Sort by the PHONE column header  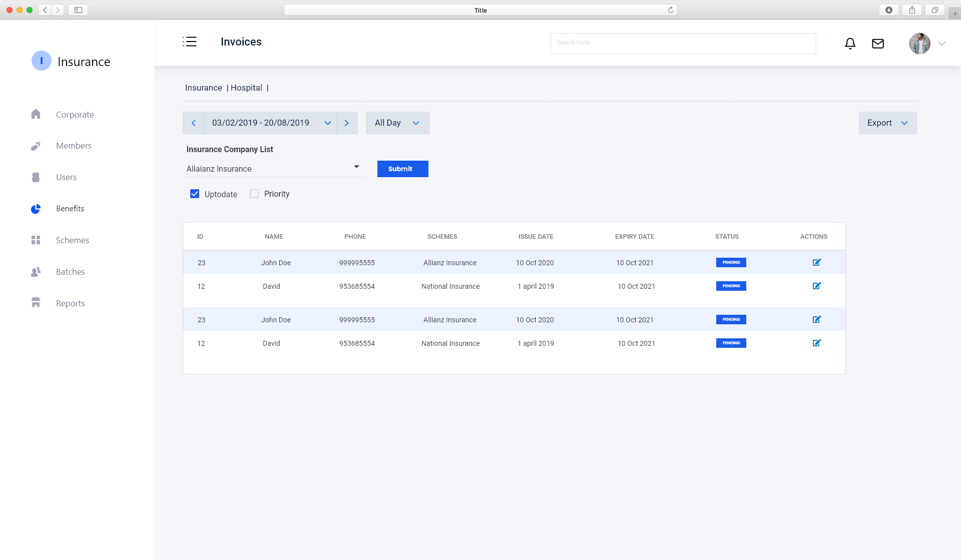pyautogui.click(x=355, y=236)
